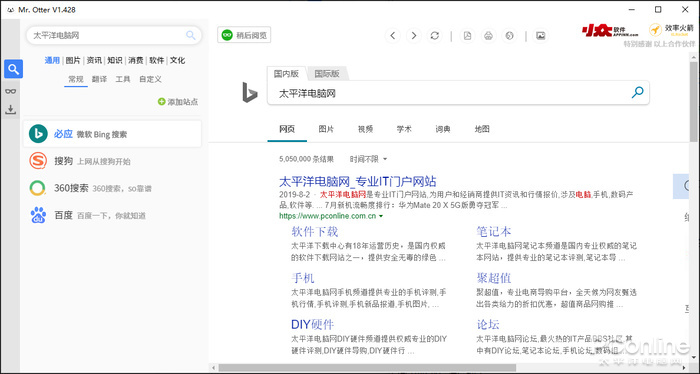Refresh the page with reload icon
Screen dimensions: 700x374
(435, 36)
